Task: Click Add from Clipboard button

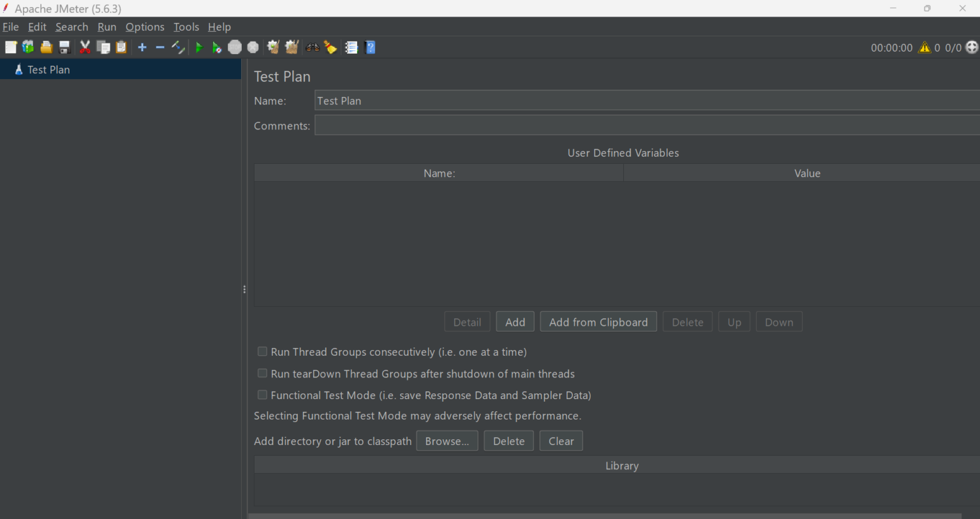Action: (x=598, y=321)
